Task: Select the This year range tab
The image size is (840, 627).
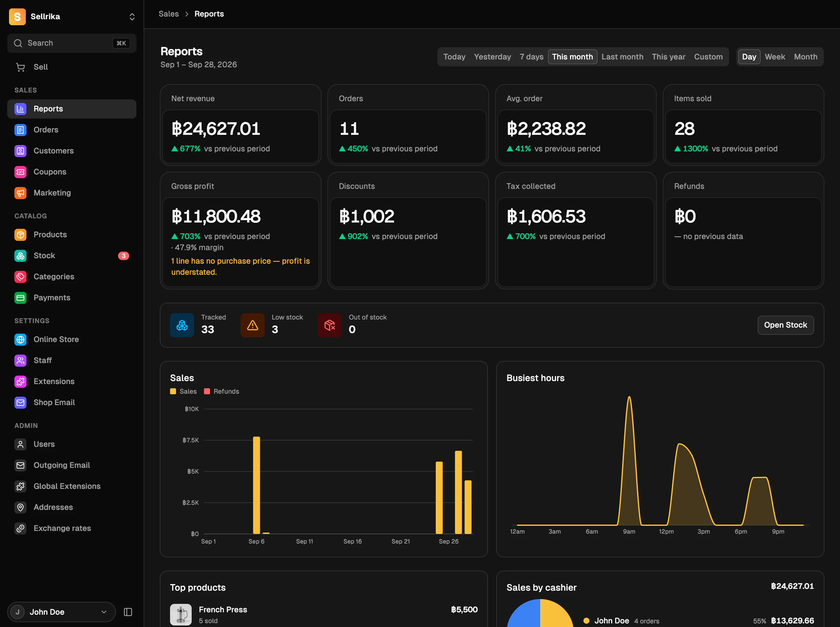Action: click(x=668, y=57)
